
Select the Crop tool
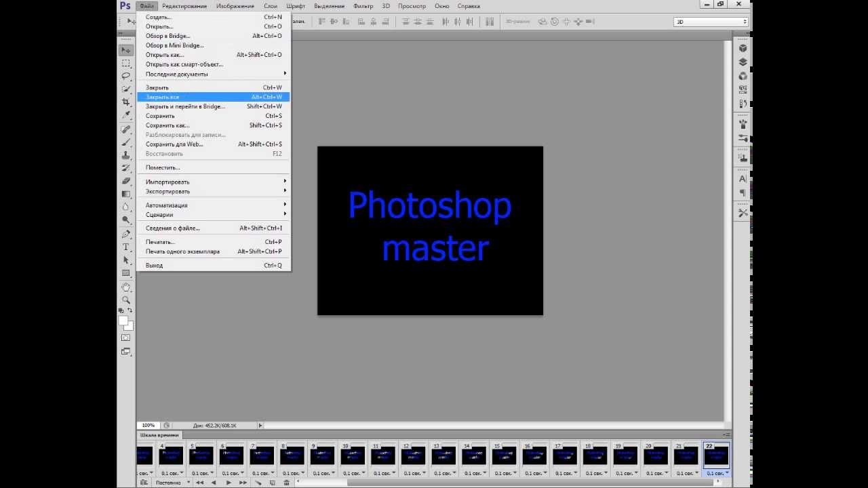pyautogui.click(x=126, y=102)
